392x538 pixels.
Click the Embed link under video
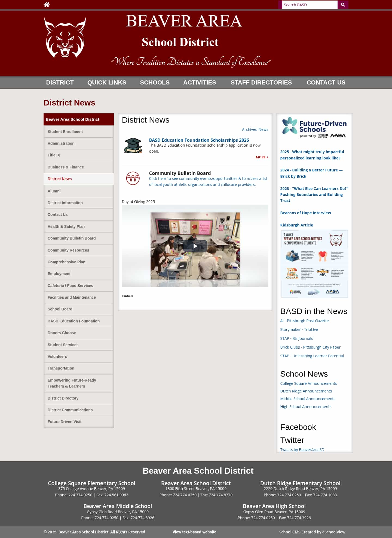click(x=127, y=296)
